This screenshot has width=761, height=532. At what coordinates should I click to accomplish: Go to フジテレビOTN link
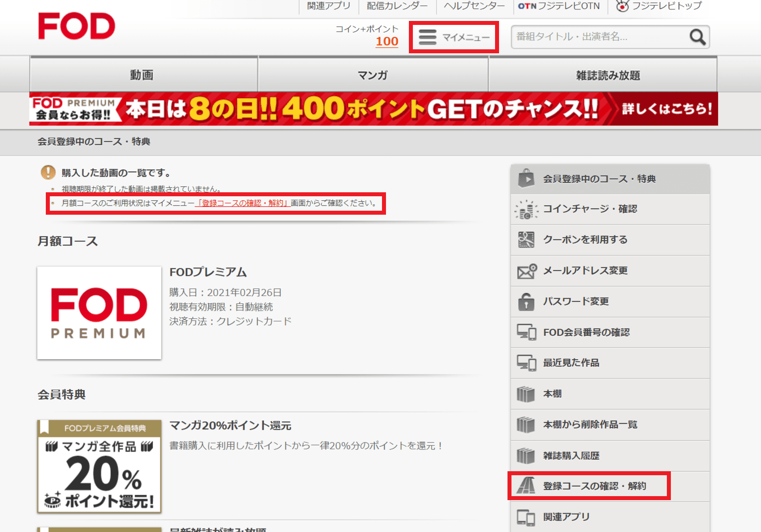[x=559, y=6]
